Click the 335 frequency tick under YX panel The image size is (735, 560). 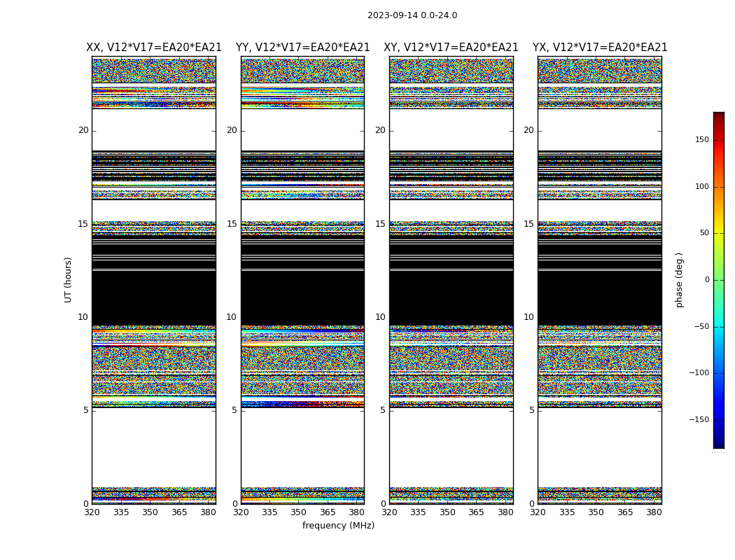coord(567,512)
